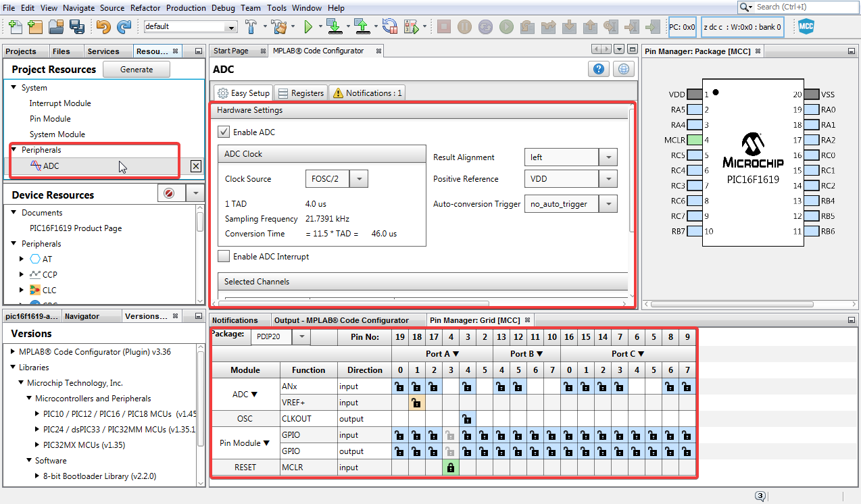Open the Production menu
Viewport: 861px width, 504px height.
[x=186, y=7]
